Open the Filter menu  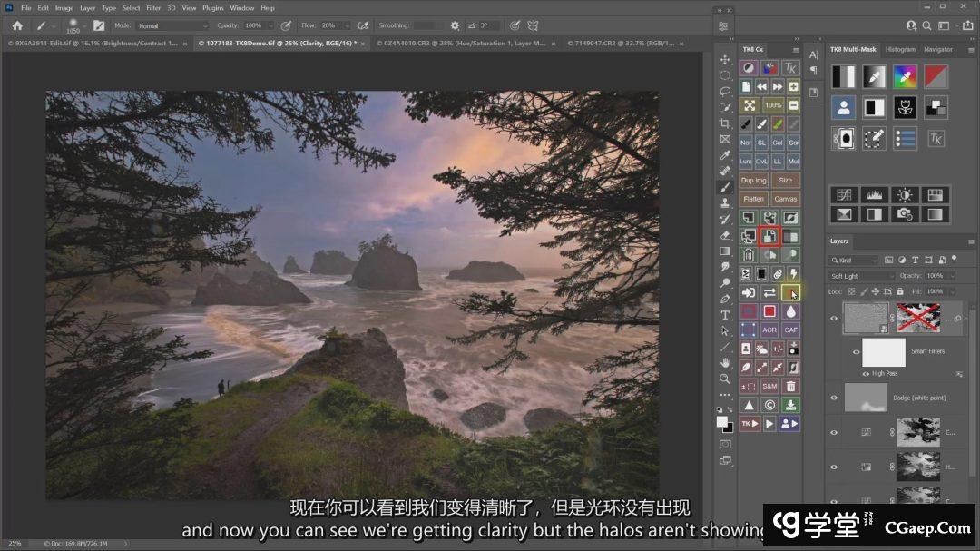tap(153, 8)
